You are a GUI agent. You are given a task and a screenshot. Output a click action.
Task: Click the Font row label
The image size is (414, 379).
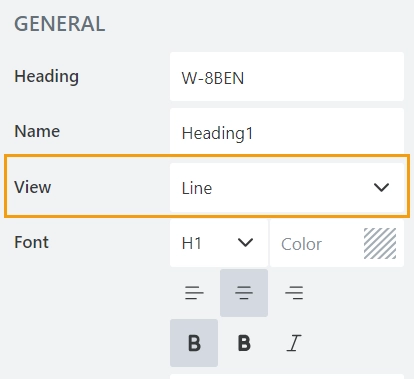(x=31, y=242)
